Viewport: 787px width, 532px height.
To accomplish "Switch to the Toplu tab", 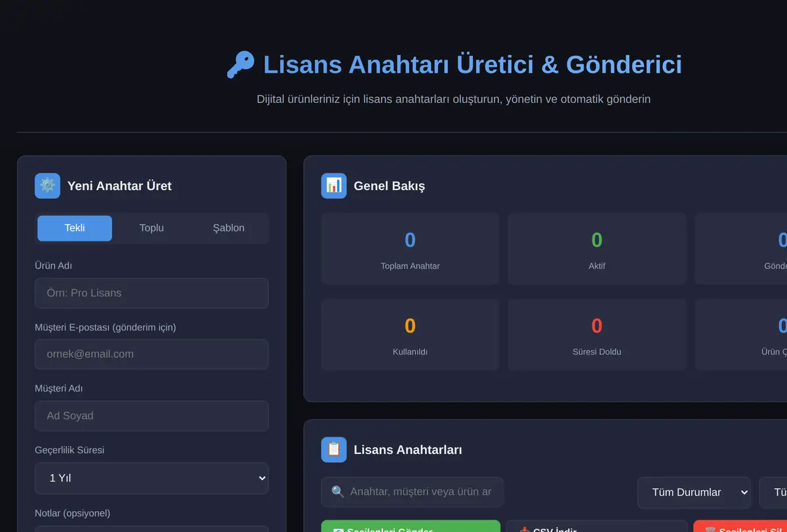I will pyautogui.click(x=151, y=228).
